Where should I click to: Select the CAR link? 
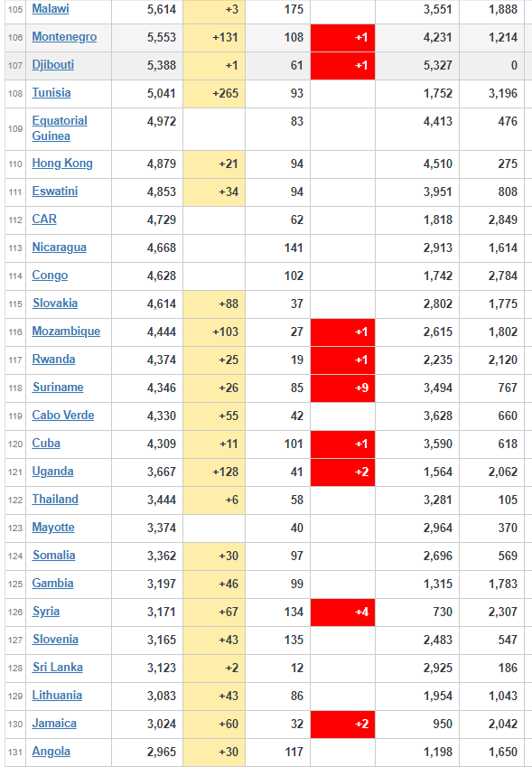pos(44,220)
